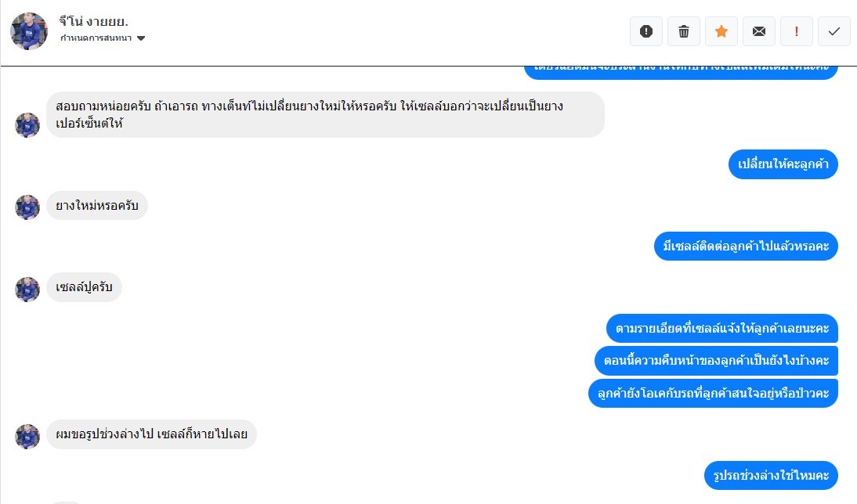The width and height of the screenshot is (857, 504).
Task: Mark conversation done with checkmark button
Action: 834,31
